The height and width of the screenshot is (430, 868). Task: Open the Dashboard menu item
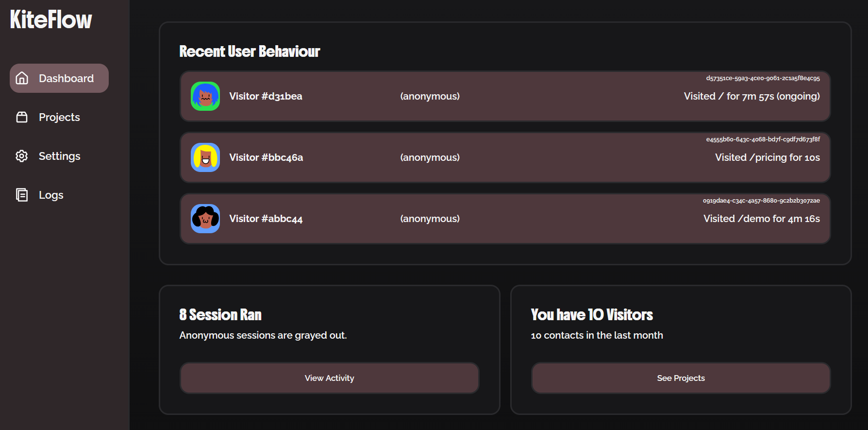[59, 78]
